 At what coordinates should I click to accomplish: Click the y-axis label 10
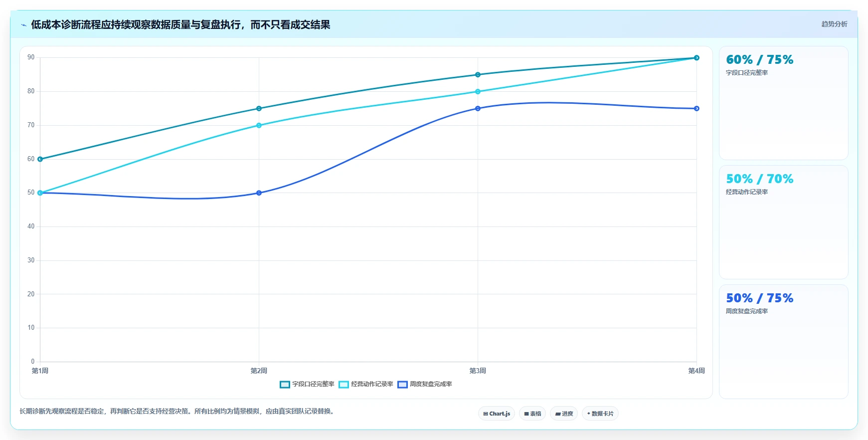31,328
